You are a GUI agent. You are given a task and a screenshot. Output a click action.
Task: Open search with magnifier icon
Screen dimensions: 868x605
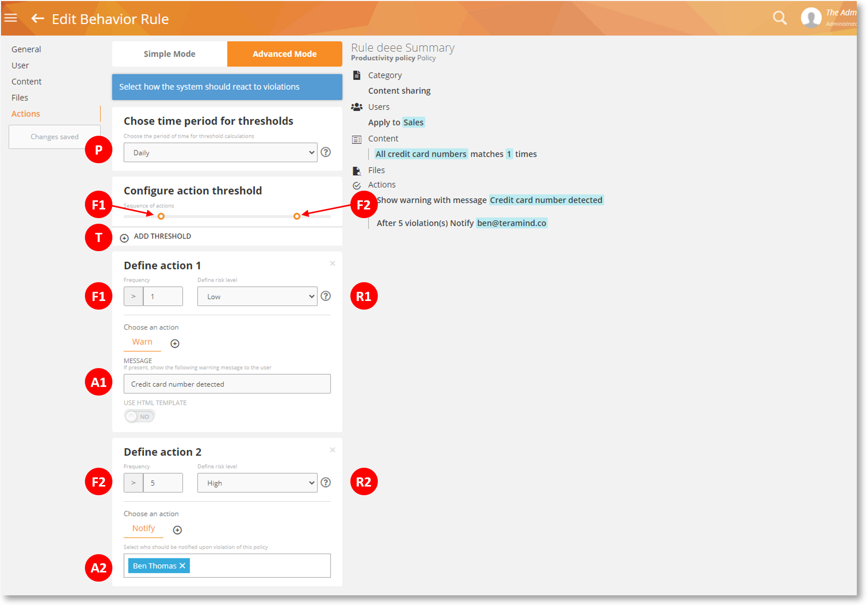click(x=779, y=18)
